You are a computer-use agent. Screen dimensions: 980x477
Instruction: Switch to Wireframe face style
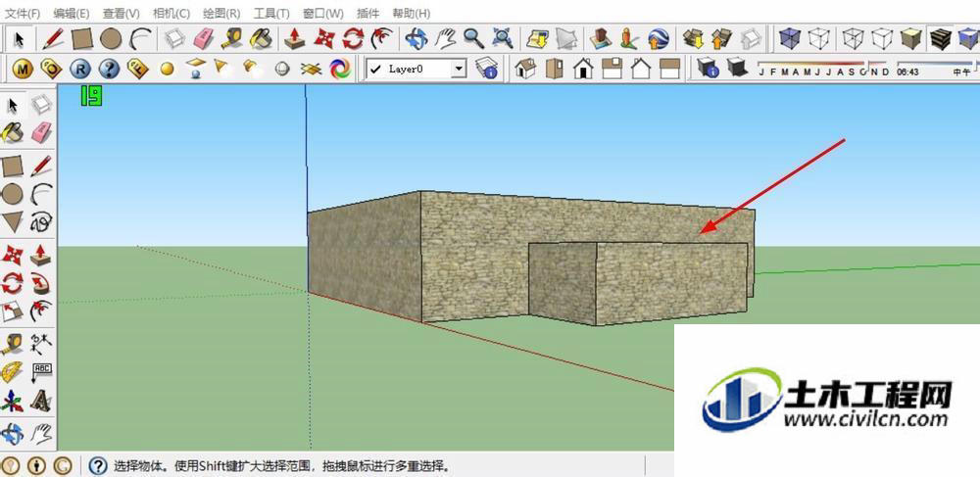click(x=853, y=39)
